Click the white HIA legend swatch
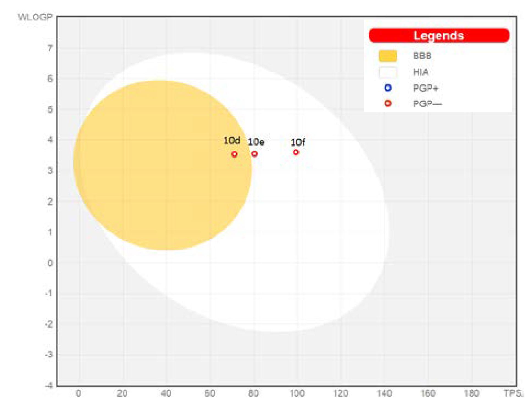 [x=387, y=72]
